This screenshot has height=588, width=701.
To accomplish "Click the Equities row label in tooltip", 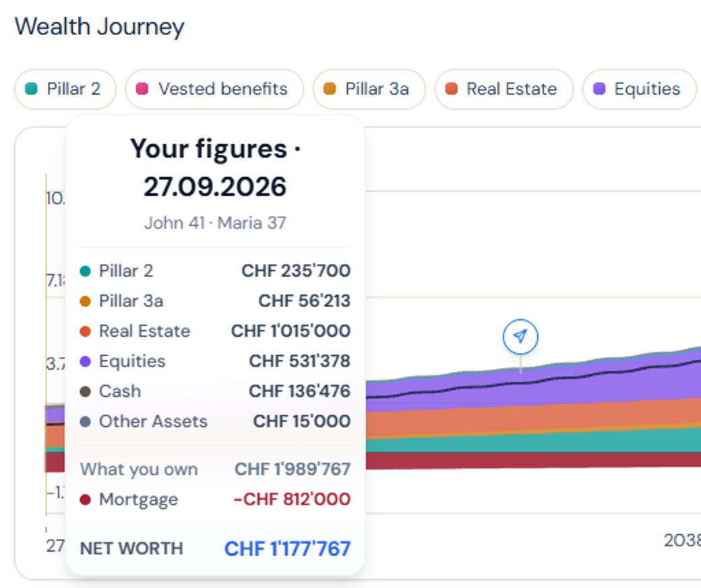I will (x=132, y=361).
